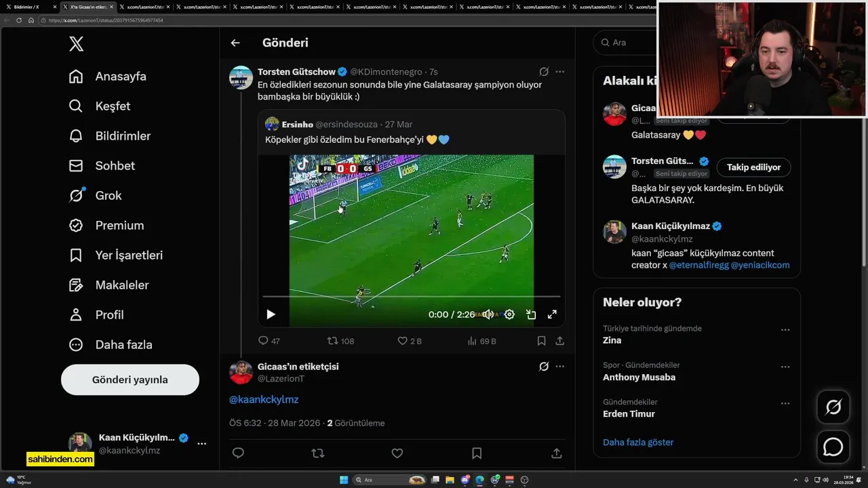Go back with the arrow next to Gönderi
868x488 pixels.
(235, 43)
